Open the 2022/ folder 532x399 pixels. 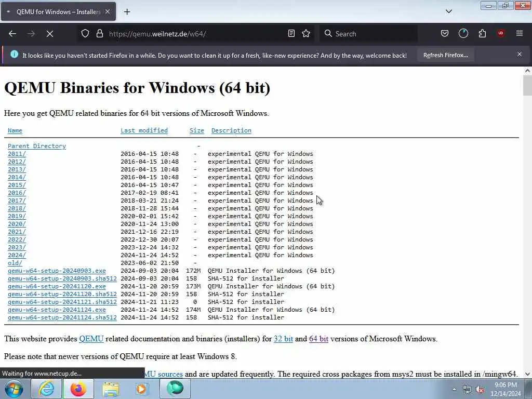pos(17,240)
